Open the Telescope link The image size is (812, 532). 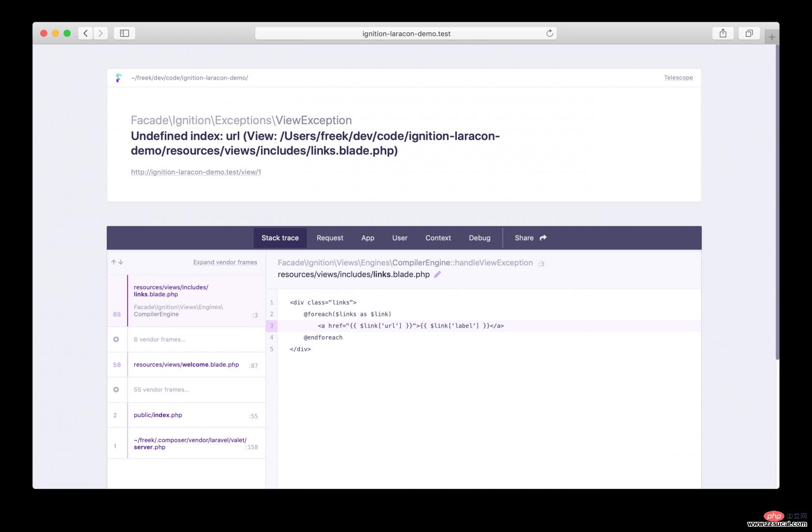coord(678,77)
